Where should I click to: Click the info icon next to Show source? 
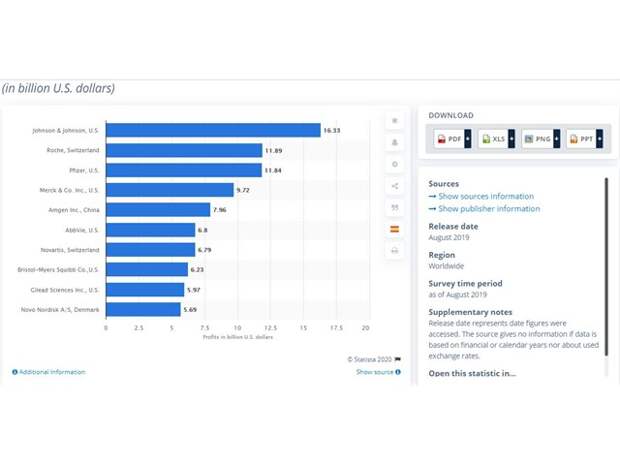(x=398, y=372)
